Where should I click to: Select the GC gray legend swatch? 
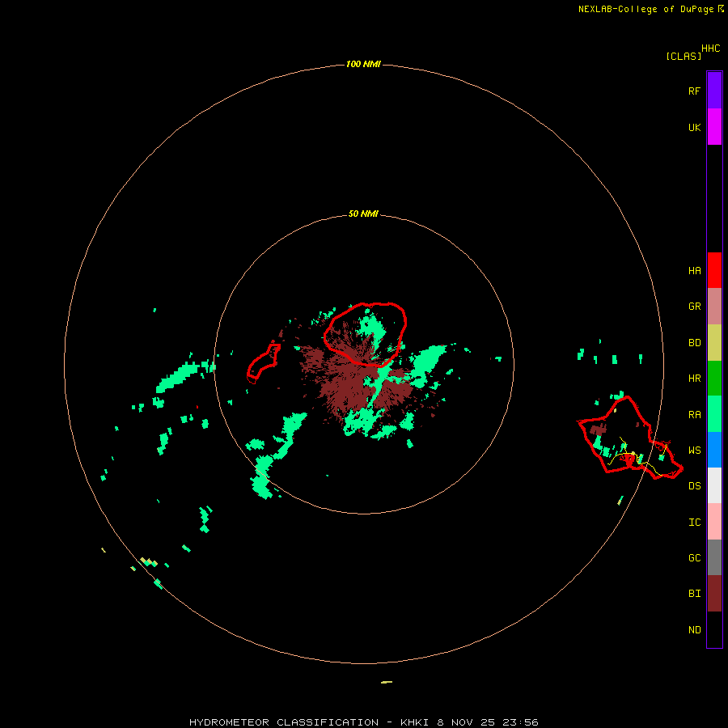(x=714, y=557)
